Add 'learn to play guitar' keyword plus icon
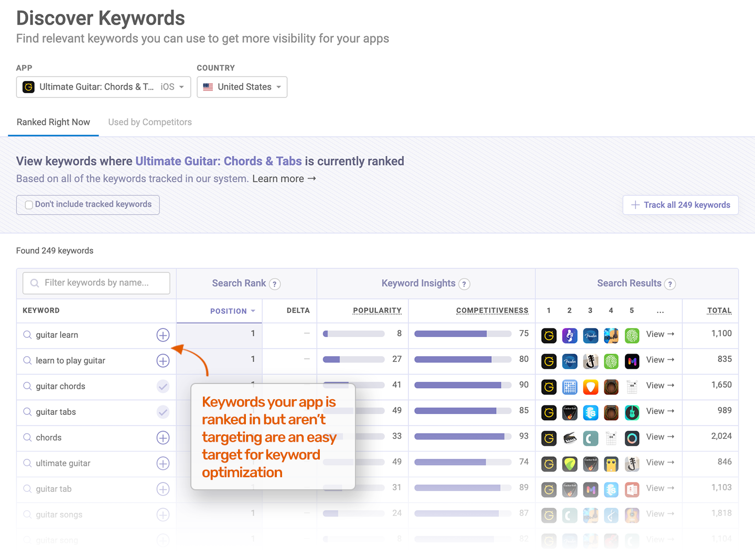Screen dimensions: 755x560 (x=163, y=361)
